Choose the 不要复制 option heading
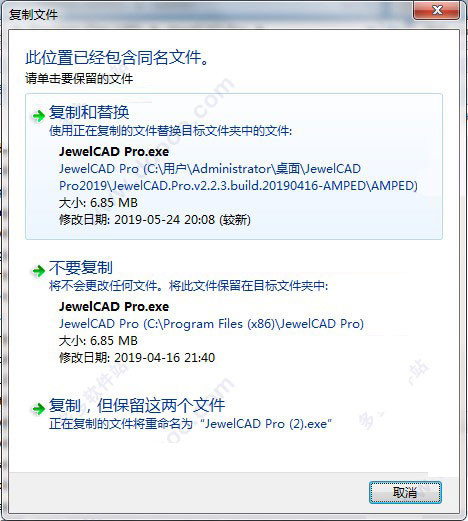468x521 pixels. click(x=81, y=267)
